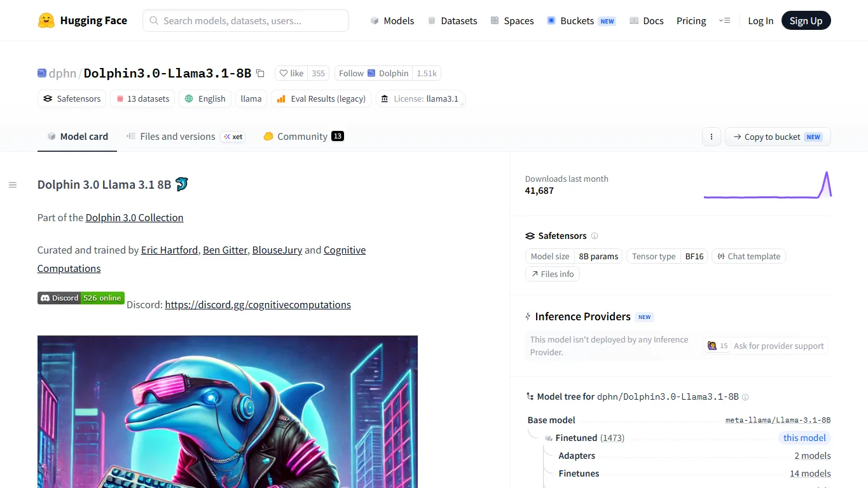Click the Sign Up button

tap(806, 21)
